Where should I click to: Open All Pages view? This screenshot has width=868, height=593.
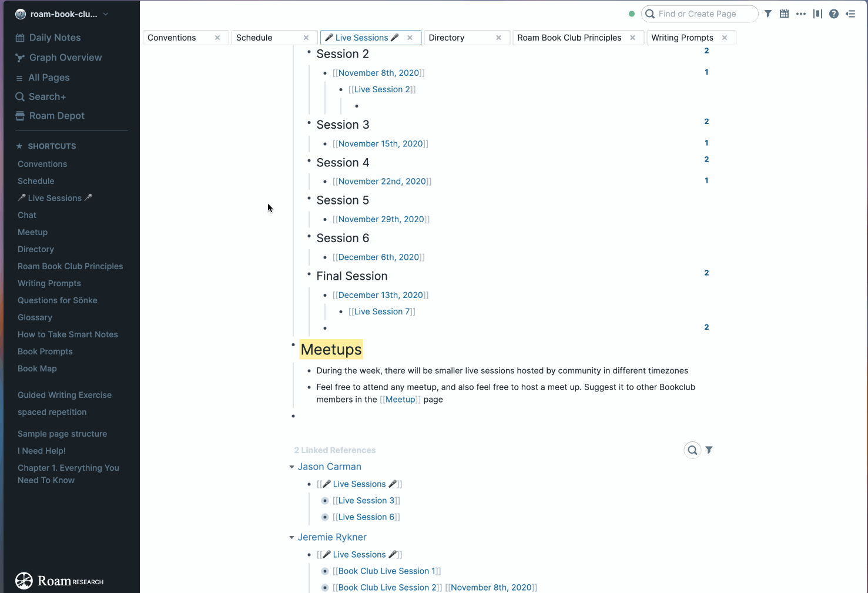point(49,77)
